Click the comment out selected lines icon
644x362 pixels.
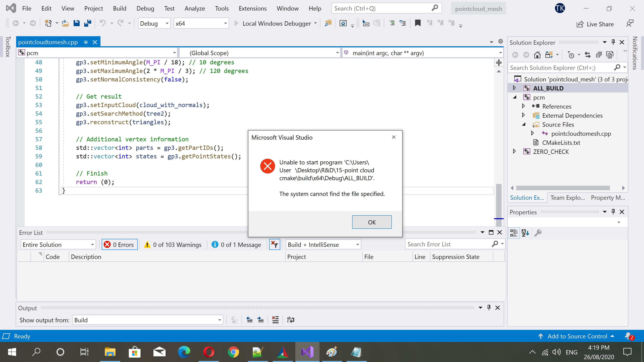[392, 23]
